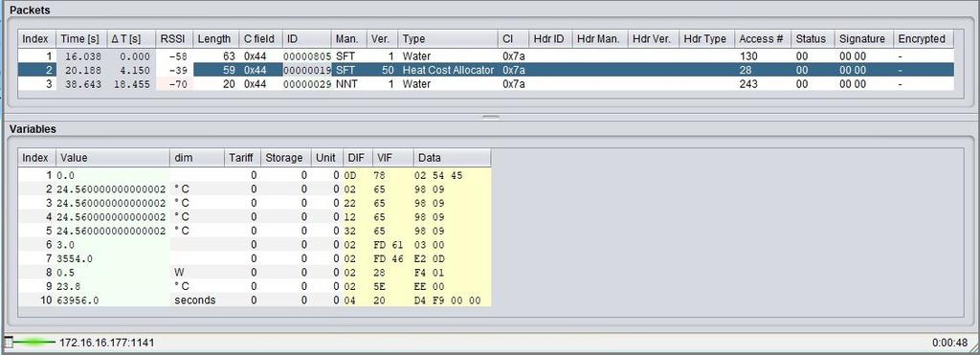Click elapsed timer 0:00:48
980x355 pixels.
(950, 344)
